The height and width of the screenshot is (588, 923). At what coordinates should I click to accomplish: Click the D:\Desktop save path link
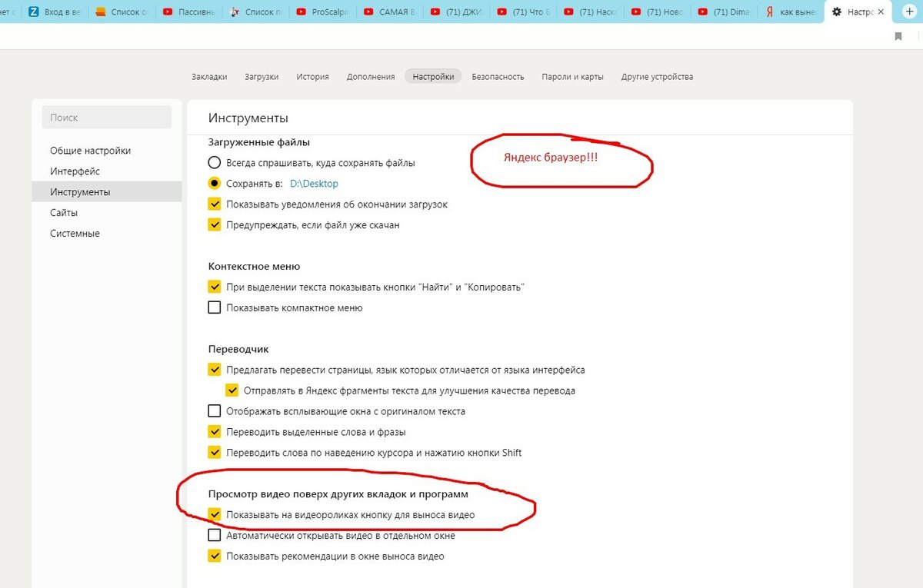(314, 184)
